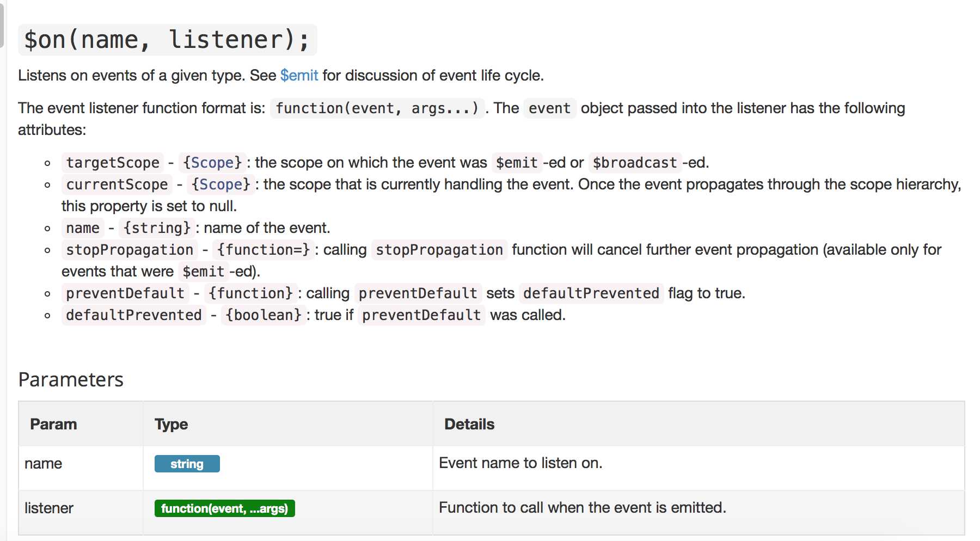This screenshot has width=980, height=541.
Task: Click the Parameters section heading
Action: click(71, 379)
